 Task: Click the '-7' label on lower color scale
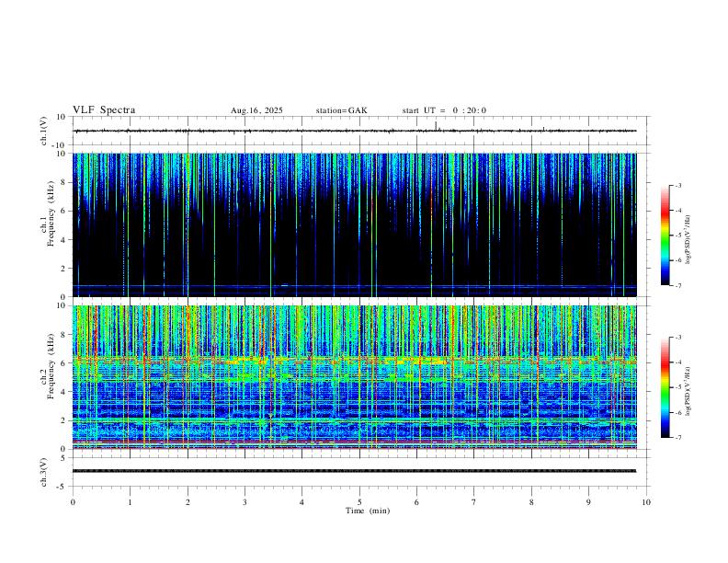pyautogui.click(x=677, y=437)
